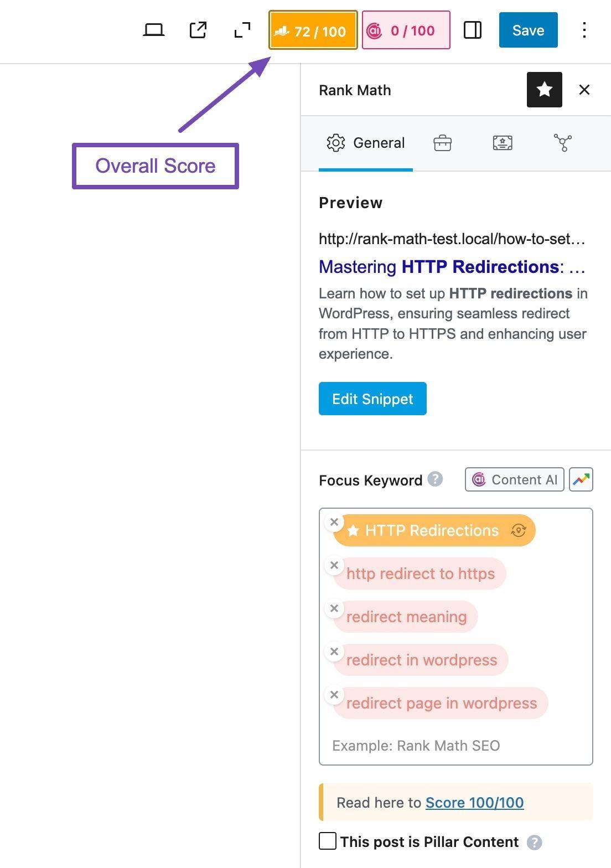The width and height of the screenshot is (611, 868).
Task: Open the Advanced briefcase tab
Action: pyautogui.click(x=442, y=143)
